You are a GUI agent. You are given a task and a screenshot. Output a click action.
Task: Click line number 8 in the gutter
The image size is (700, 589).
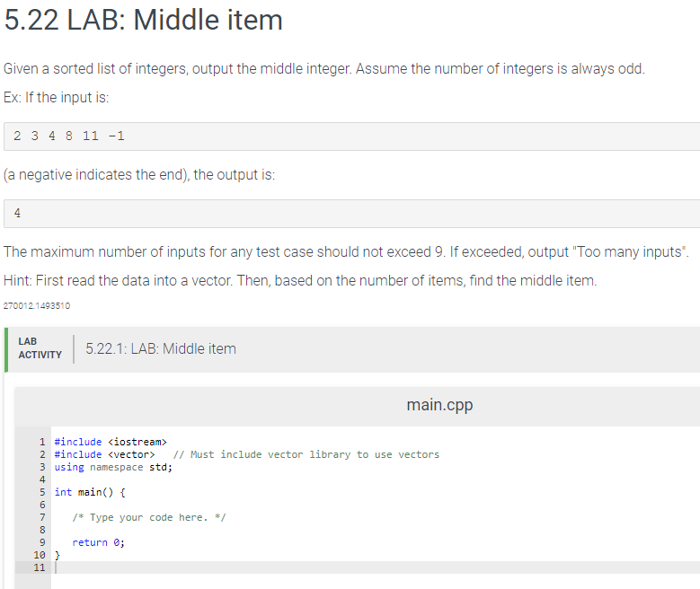(x=42, y=530)
